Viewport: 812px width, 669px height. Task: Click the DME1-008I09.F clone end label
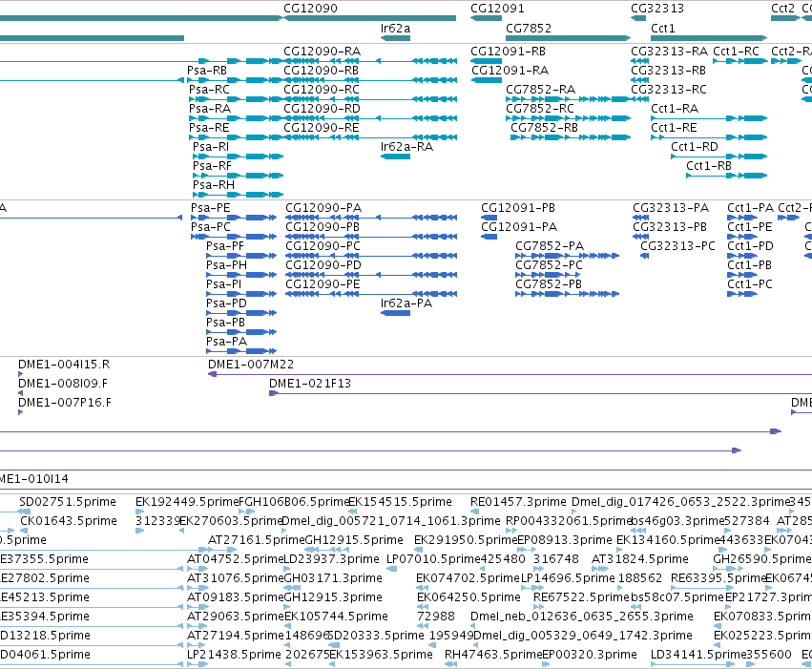point(63,384)
